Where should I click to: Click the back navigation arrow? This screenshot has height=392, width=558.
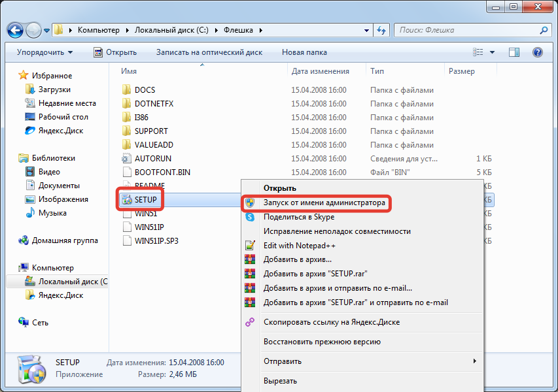[x=16, y=30]
